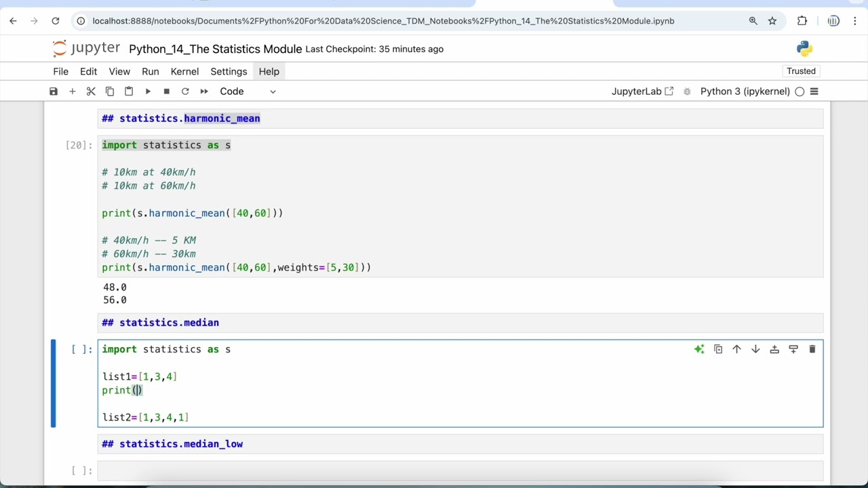Image resolution: width=868 pixels, height=488 pixels.
Task: Open the debugger bug icon
Action: (687, 91)
